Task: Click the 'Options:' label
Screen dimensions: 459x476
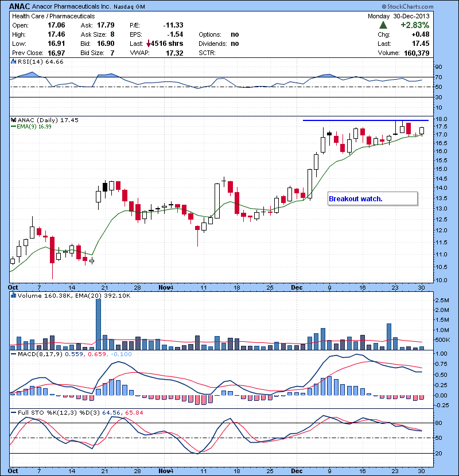Action: click(210, 34)
